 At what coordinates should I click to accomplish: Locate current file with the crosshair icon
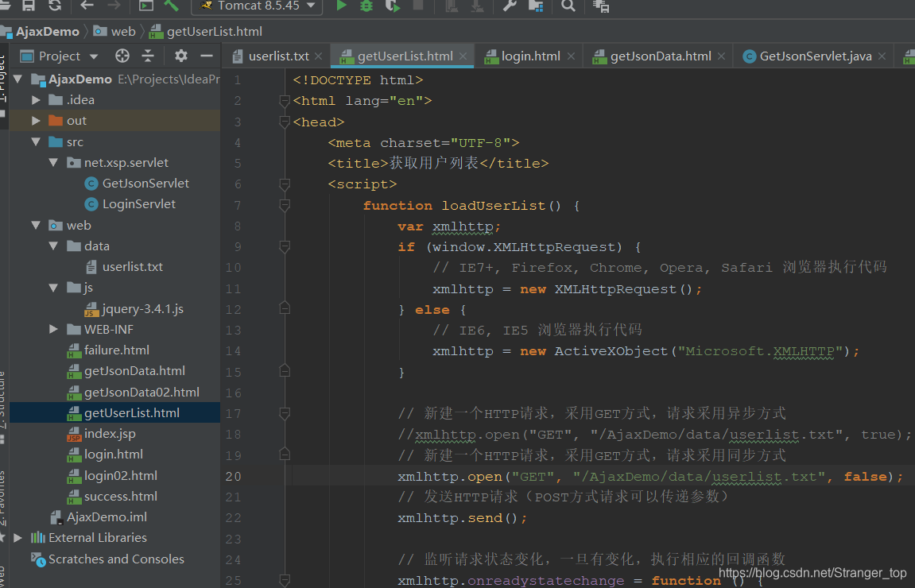pyautogui.click(x=122, y=56)
